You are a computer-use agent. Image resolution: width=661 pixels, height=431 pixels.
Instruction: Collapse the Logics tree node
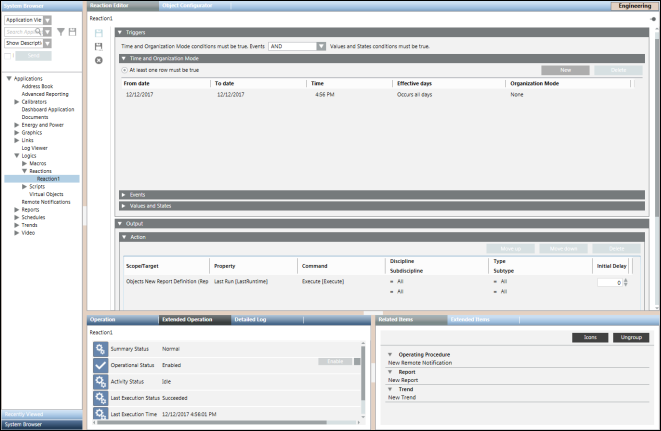pos(18,155)
